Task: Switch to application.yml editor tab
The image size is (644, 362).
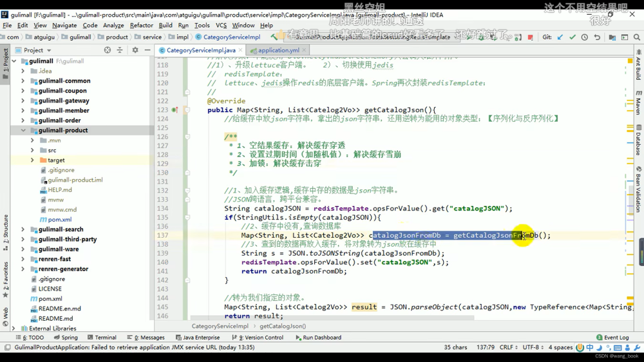Action: click(x=278, y=50)
